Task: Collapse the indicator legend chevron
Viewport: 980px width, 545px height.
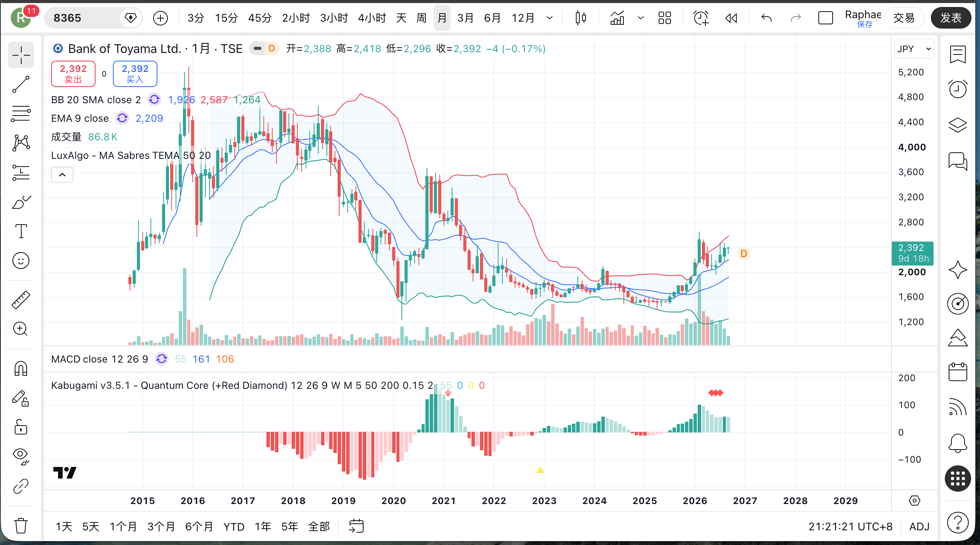Action: click(62, 175)
